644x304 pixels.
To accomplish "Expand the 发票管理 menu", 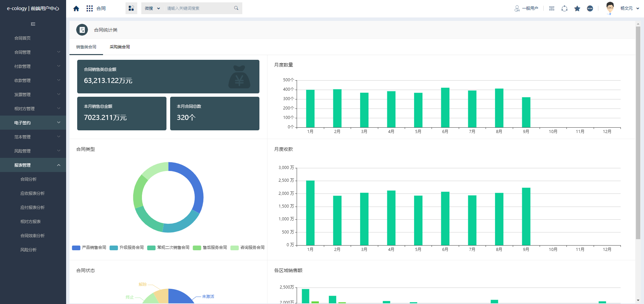I will [x=33, y=94].
